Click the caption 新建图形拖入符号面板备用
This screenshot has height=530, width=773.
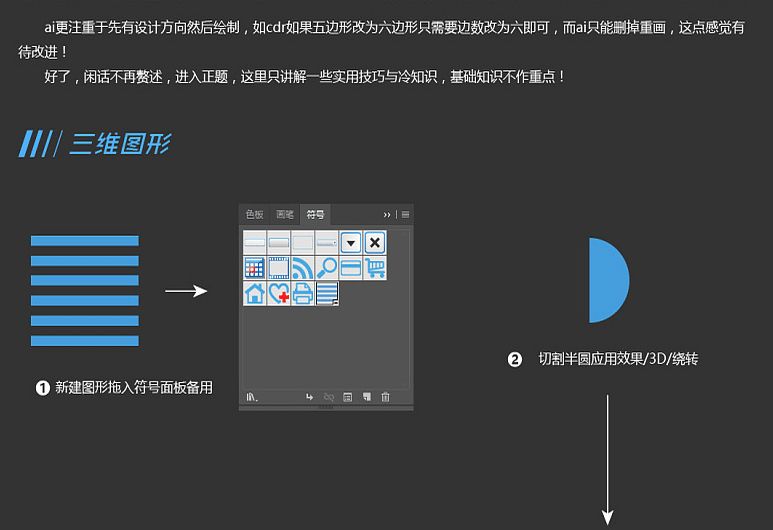134,388
